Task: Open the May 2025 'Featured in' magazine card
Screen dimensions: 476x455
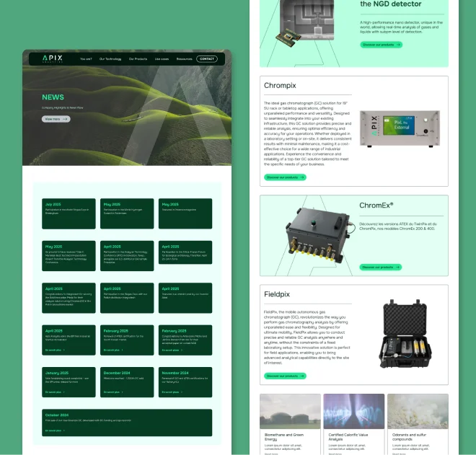Action: pos(185,213)
